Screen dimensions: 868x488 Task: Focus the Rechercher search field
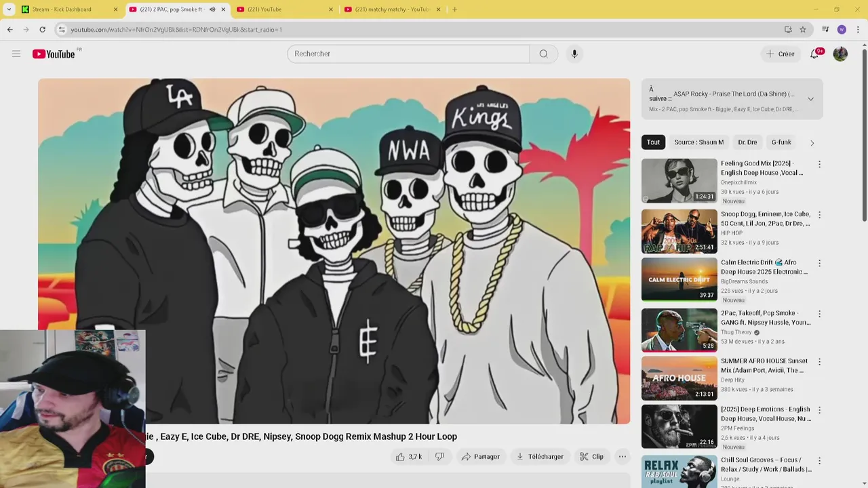coord(408,54)
